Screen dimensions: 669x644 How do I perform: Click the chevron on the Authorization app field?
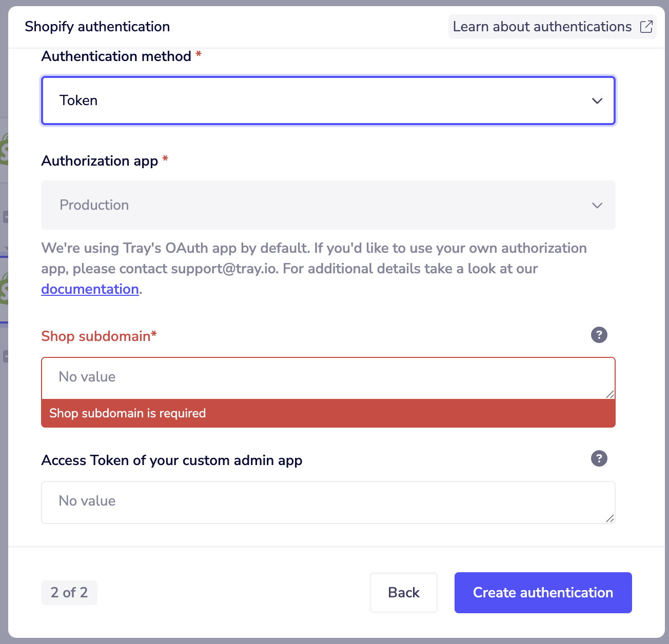(x=597, y=205)
